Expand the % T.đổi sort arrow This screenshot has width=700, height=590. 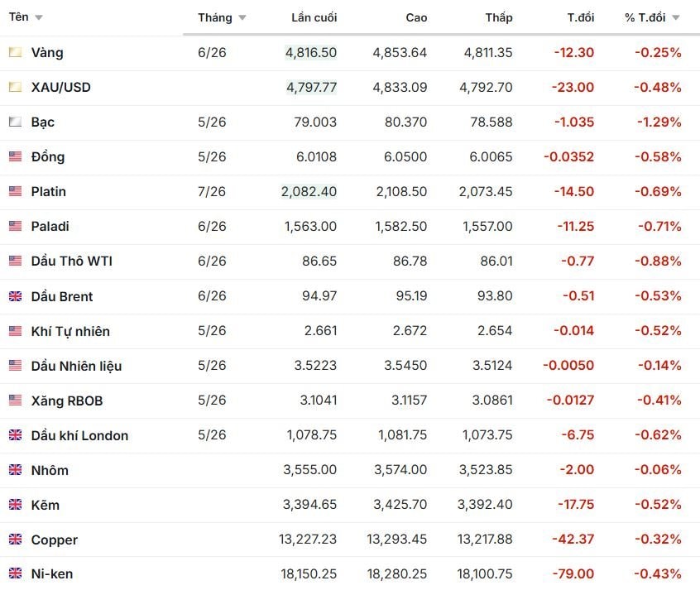(x=676, y=17)
